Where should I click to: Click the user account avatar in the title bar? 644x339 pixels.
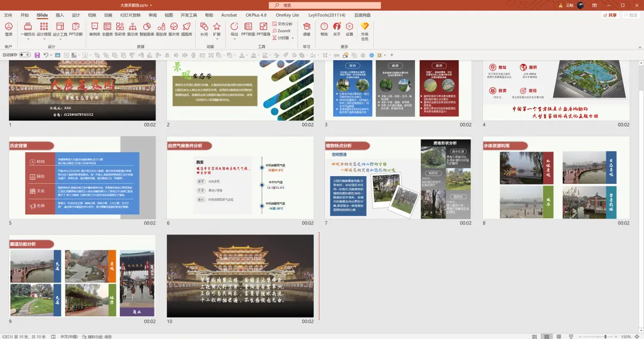coord(580,5)
